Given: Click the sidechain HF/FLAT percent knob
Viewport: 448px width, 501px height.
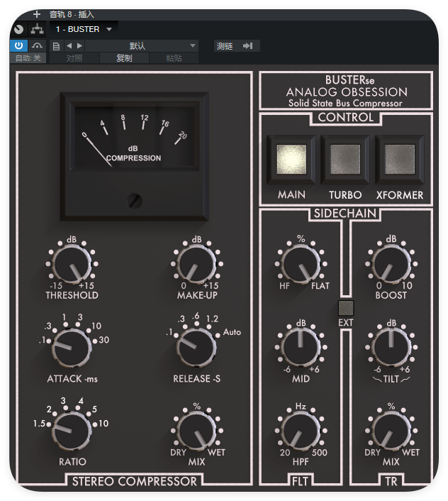Looking at the screenshot, I should (301, 264).
